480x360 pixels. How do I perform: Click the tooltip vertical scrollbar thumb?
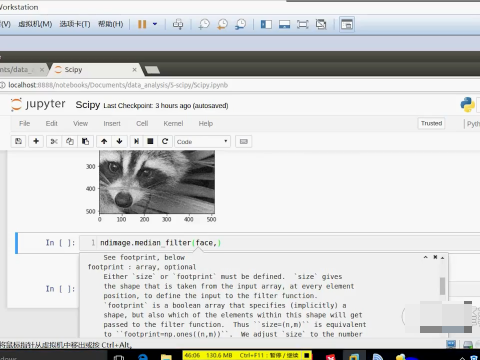tap(442, 286)
